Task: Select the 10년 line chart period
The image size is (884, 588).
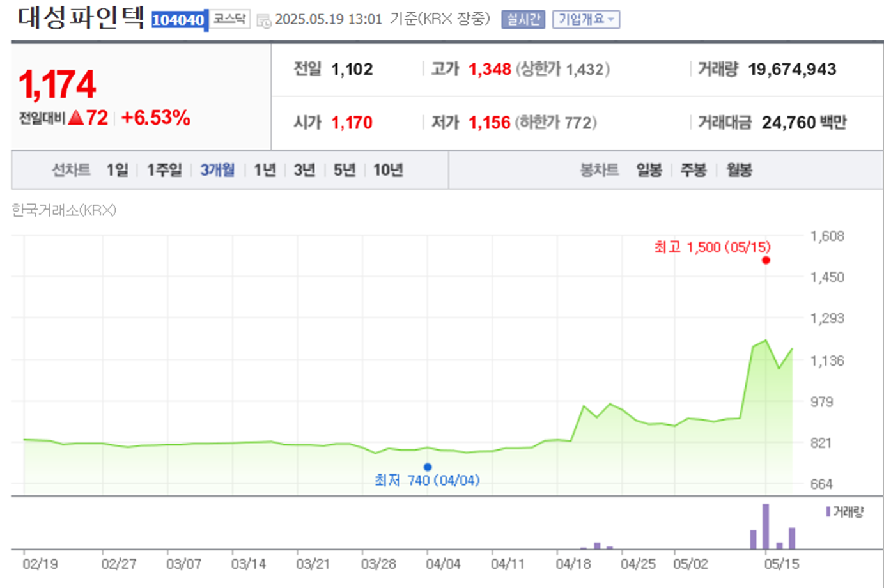Action: pyautogui.click(x=388, y=170)
